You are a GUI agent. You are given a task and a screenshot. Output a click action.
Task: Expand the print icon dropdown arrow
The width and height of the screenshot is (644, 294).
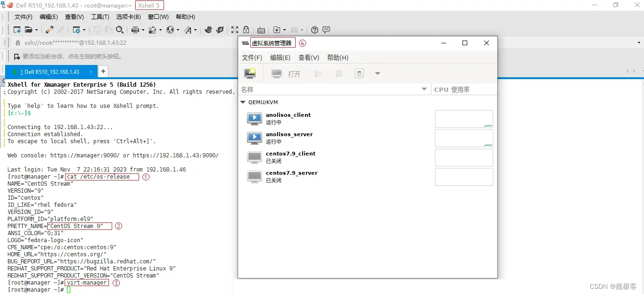click(x=143, y=30)
